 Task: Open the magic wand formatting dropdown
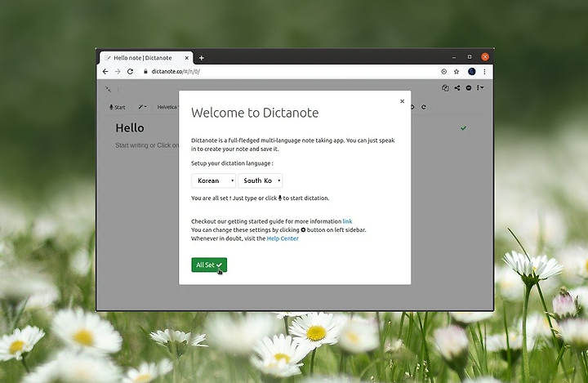142,107
